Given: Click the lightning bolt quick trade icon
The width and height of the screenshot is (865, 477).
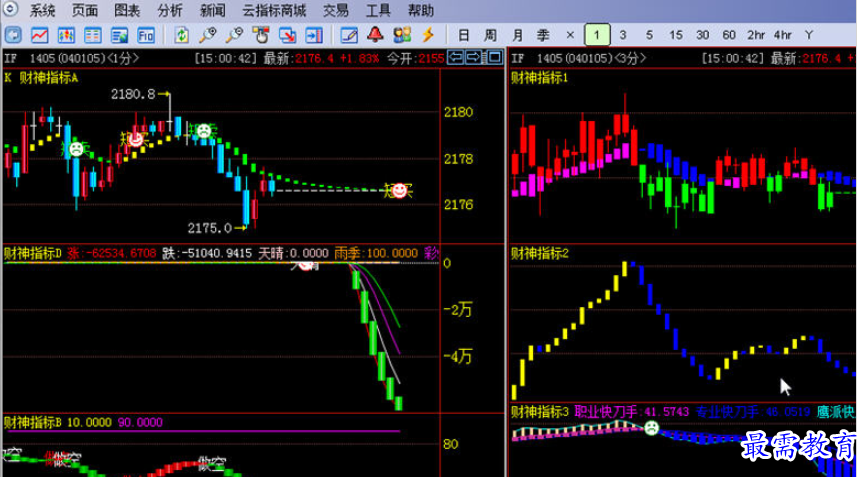Looking at the screenshot, I should point(428,35).
